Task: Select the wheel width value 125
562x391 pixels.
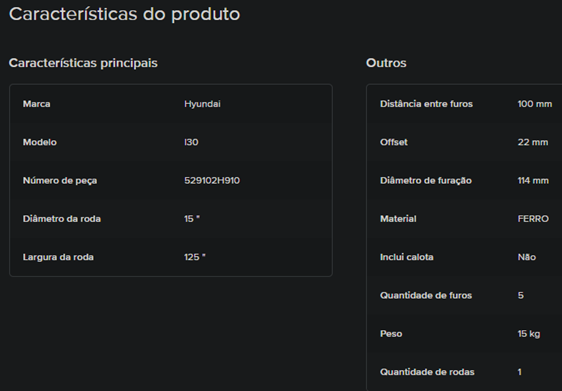Action: 195,257
